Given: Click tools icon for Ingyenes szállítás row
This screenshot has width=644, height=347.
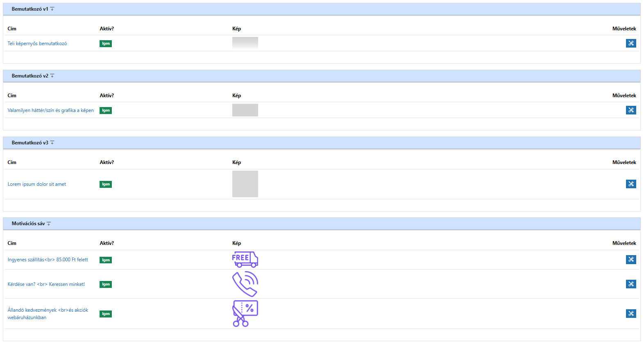Looking at the screenshot, I should tap(630, 259).
